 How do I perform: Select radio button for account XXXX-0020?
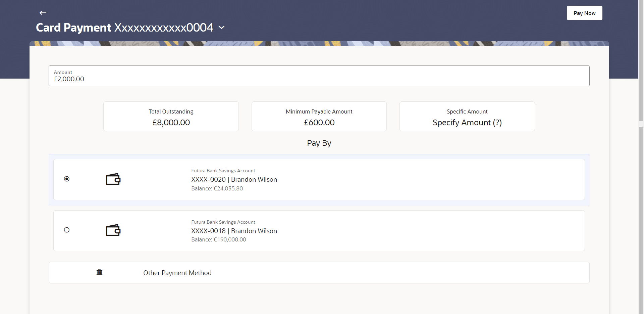point(67,179)
